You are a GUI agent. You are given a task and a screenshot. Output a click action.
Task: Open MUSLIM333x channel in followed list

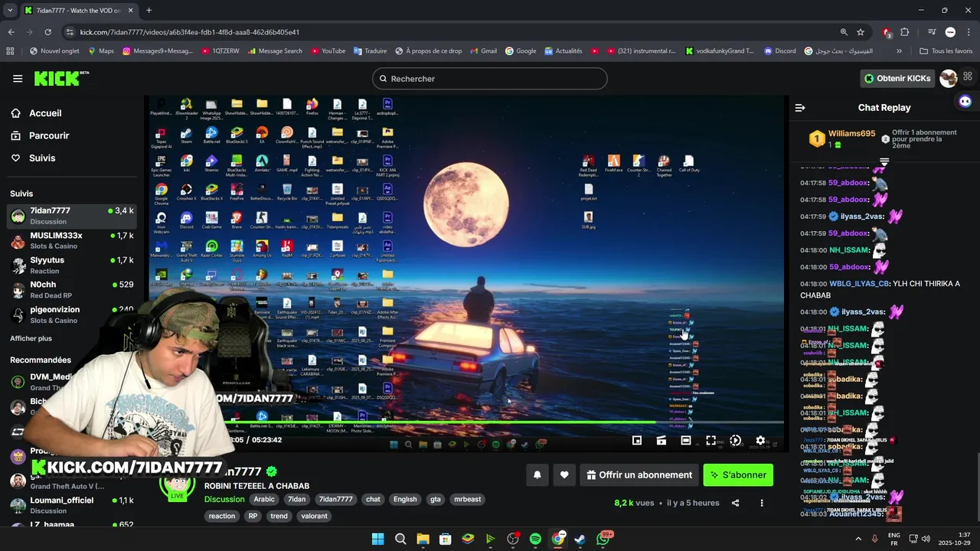[71, 240]
